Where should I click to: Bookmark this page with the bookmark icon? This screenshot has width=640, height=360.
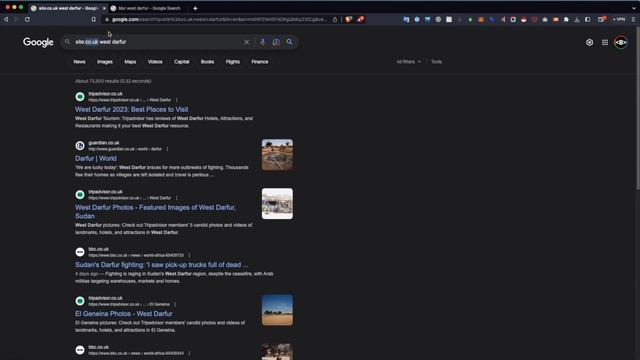[x=93, y=19]
